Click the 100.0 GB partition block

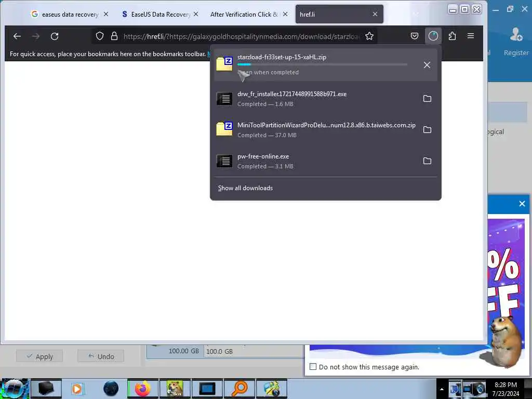254,351
